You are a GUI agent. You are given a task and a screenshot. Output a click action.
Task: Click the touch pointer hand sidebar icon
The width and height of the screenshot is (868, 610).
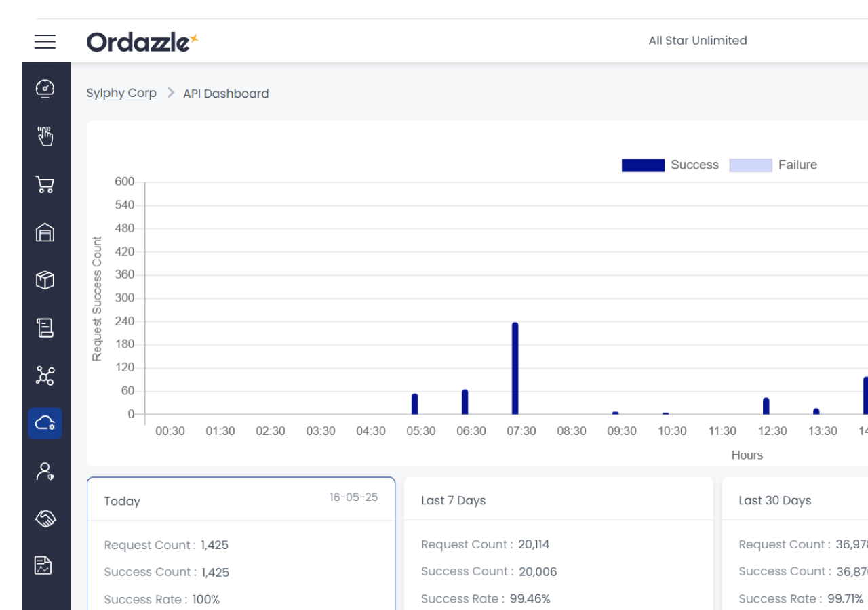[x=45, y=136]
